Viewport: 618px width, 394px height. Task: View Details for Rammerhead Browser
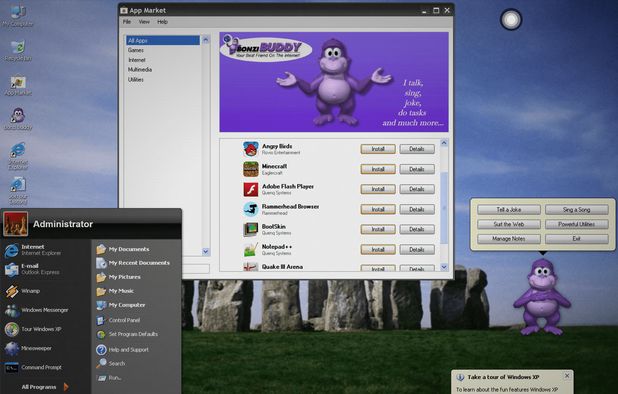pos(417,209)
